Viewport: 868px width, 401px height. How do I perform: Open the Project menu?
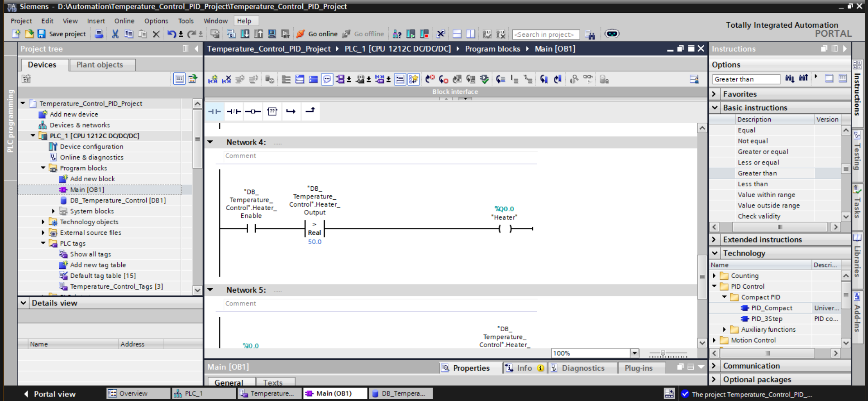coord(21,21)
